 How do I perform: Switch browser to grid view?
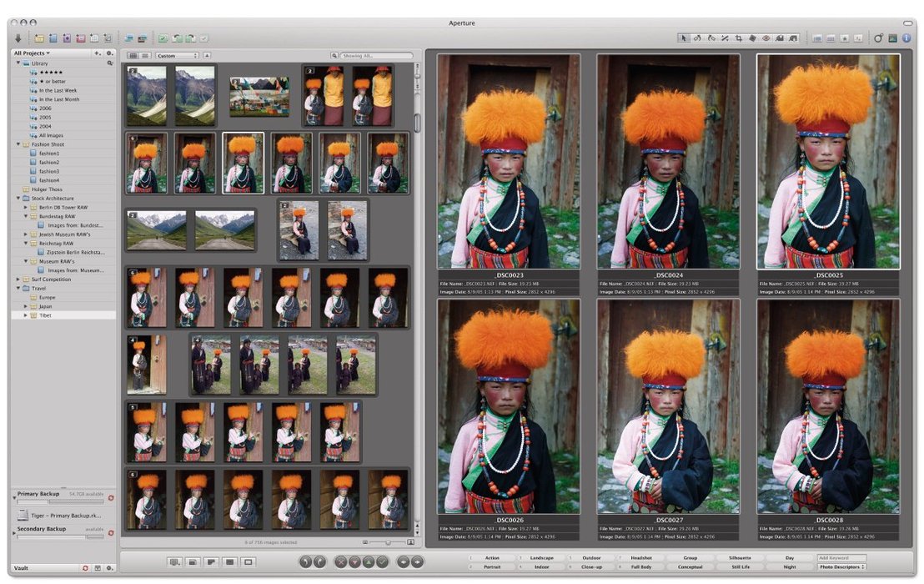coord(133,56)
